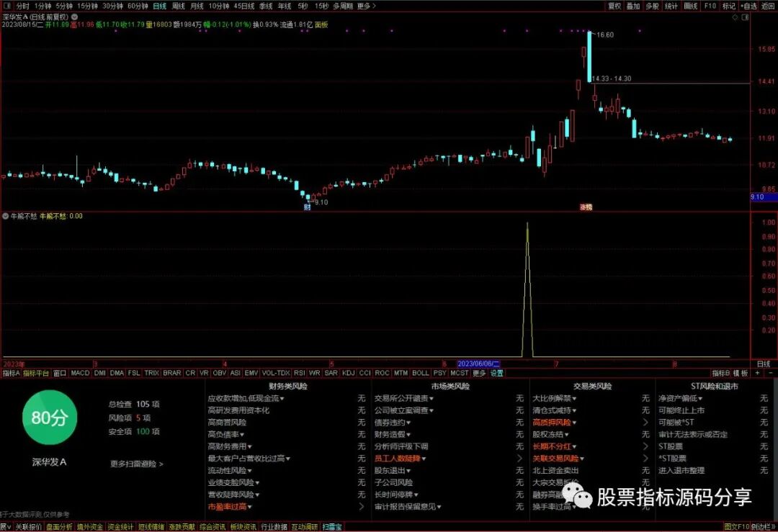Open the 关联报价 bottom tab
778x532 pixels.
point(28,526)
